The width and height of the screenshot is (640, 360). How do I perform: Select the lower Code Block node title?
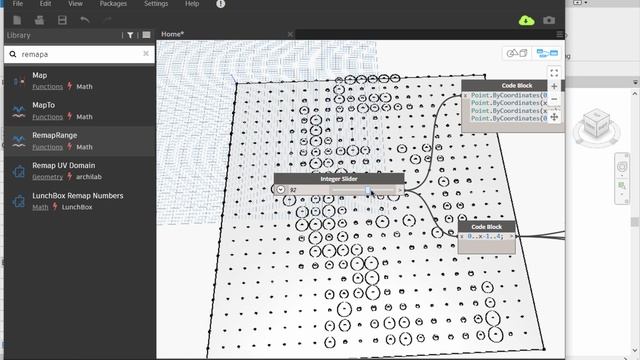487,227
